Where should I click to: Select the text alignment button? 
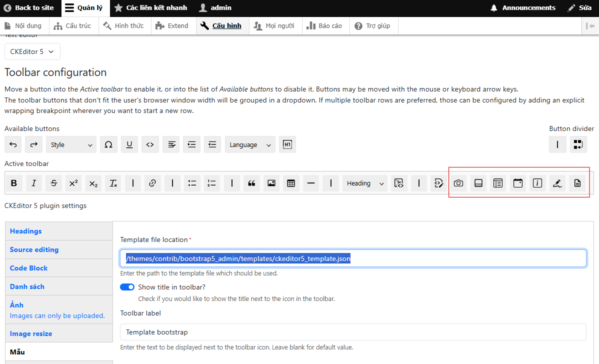click(171, 145)
